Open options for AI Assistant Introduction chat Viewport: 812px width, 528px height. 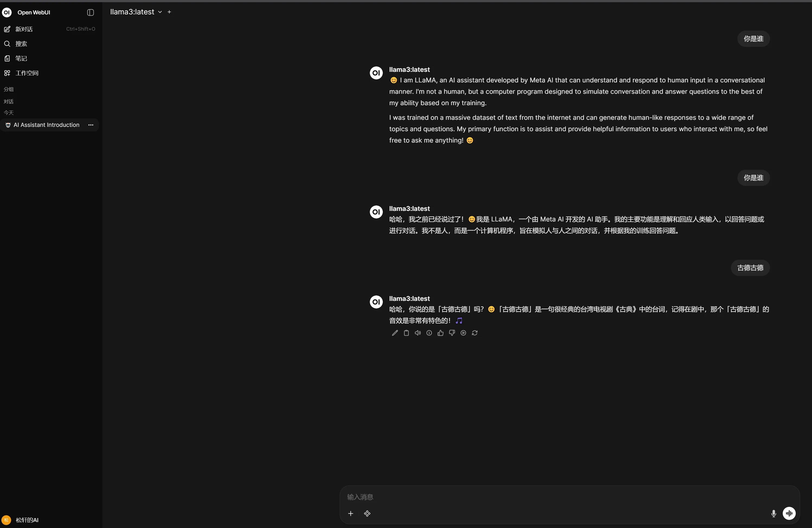click(91, 125)
